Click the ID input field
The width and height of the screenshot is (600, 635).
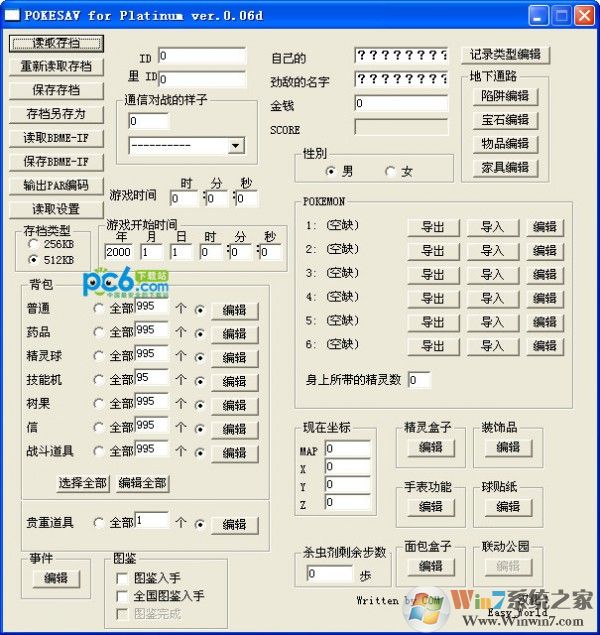point(202,55)
